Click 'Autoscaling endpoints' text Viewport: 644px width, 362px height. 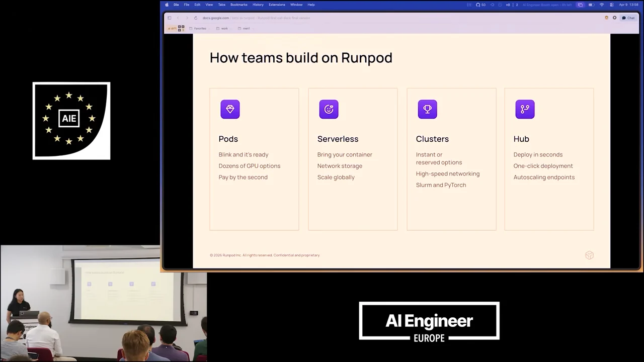pos(544,177)
